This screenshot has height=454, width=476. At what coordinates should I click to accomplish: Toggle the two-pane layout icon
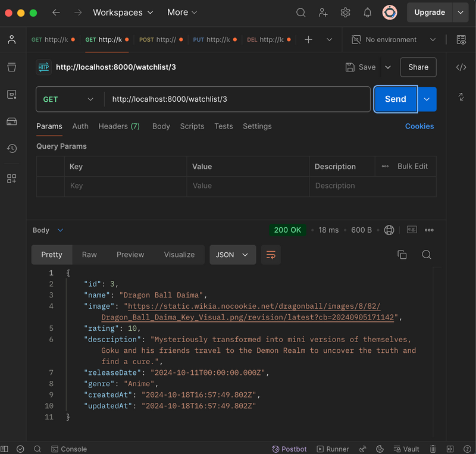[450, 449]
